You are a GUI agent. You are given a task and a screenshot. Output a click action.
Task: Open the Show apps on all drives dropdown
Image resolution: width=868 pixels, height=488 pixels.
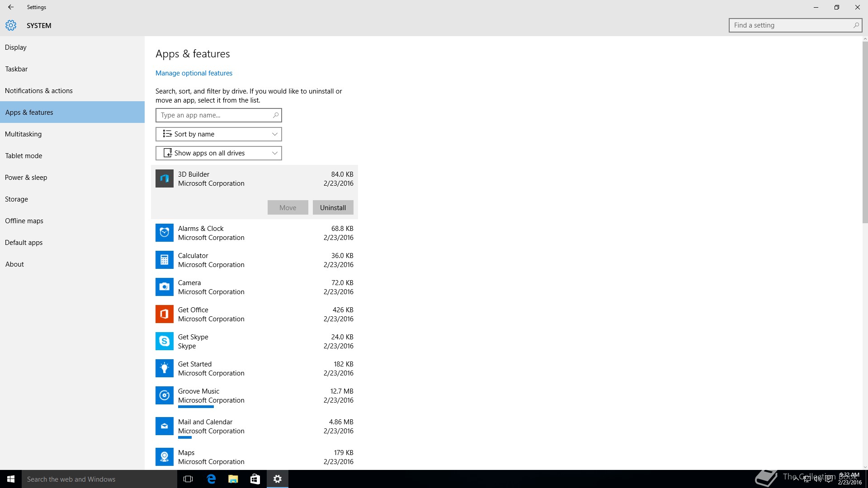(219, 153)
